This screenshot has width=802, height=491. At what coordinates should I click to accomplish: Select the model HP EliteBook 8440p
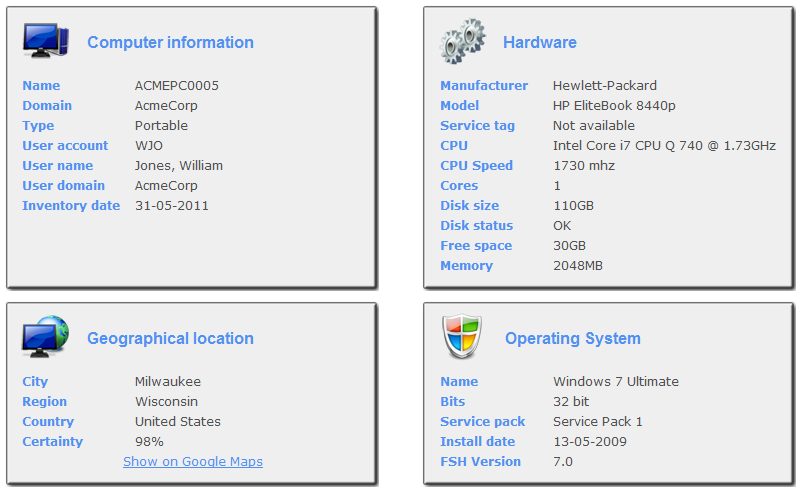click(614, 105)
